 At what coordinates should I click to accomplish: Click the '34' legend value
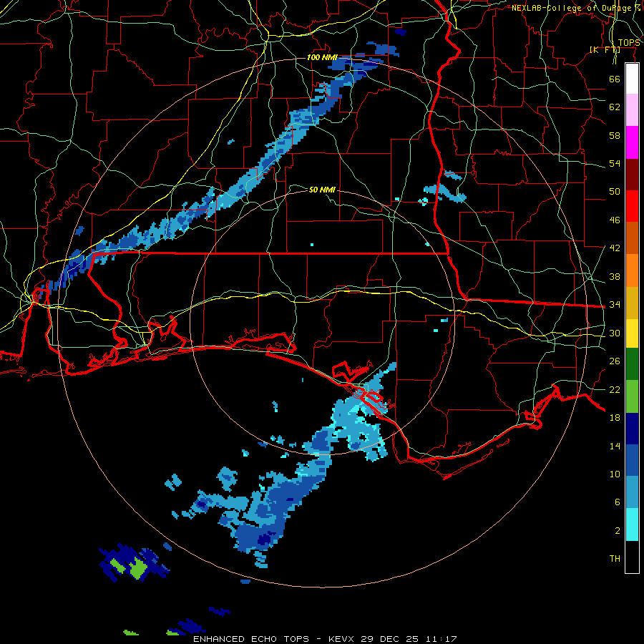click(615, 305)
